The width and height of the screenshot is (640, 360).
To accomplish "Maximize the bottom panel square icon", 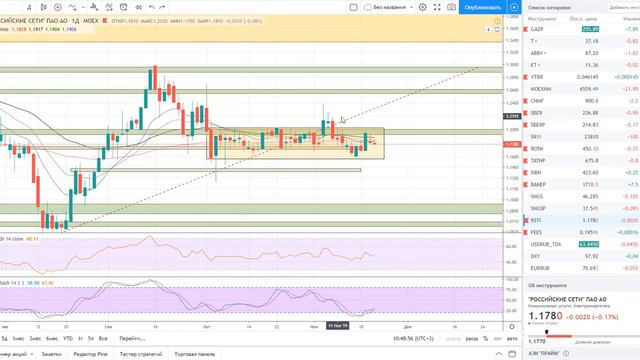I will click(512, 354).
